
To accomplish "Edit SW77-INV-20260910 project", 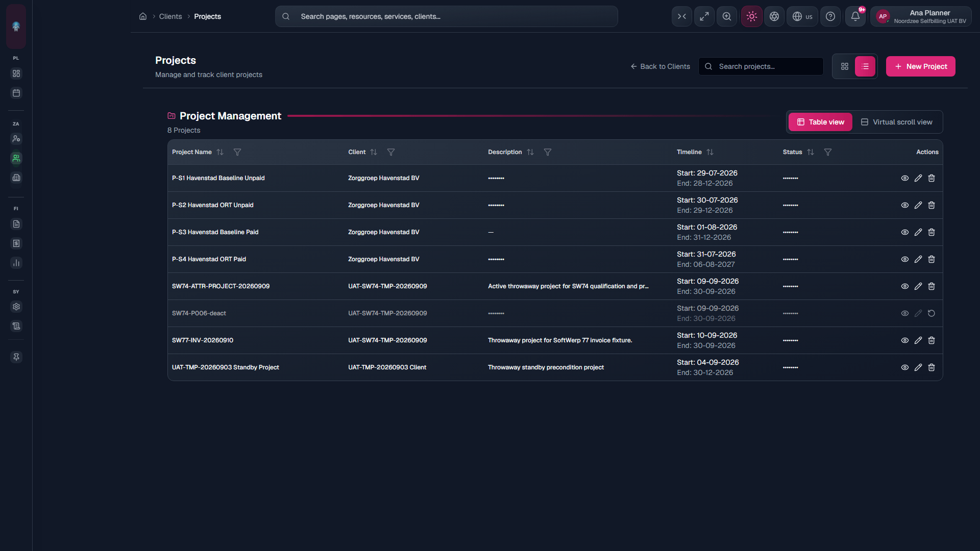I will point(918,340).
